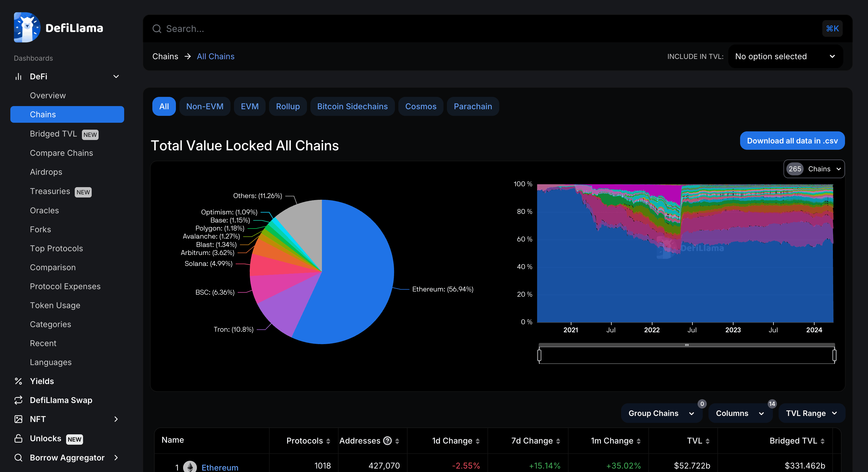Sort by Addresses column arrows
This screenshot has height=472, width=868.
tap(397, 441)
